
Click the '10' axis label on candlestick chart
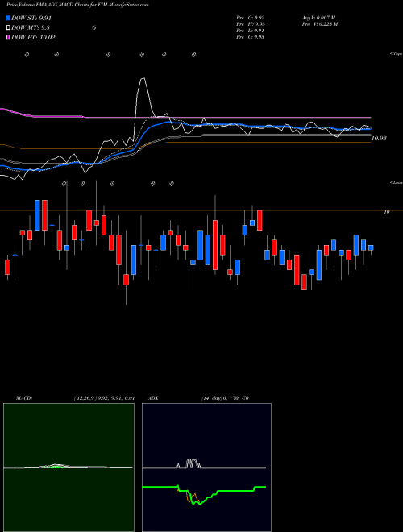point(386,212)
